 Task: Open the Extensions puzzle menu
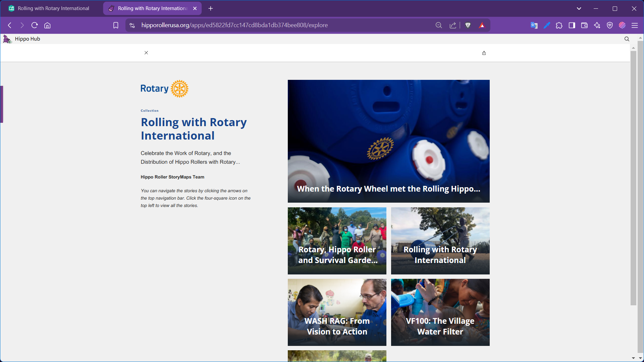pos(559,25)
